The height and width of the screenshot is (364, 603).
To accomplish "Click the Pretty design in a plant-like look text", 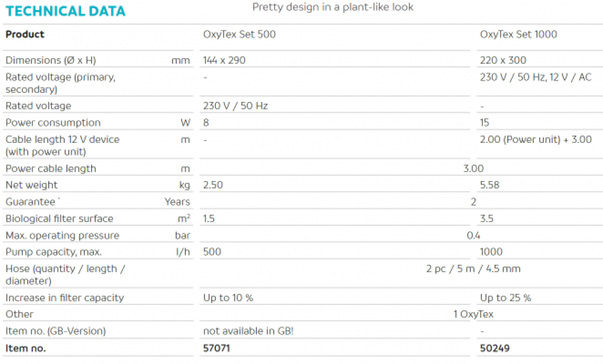I will (x=333, y=7).
